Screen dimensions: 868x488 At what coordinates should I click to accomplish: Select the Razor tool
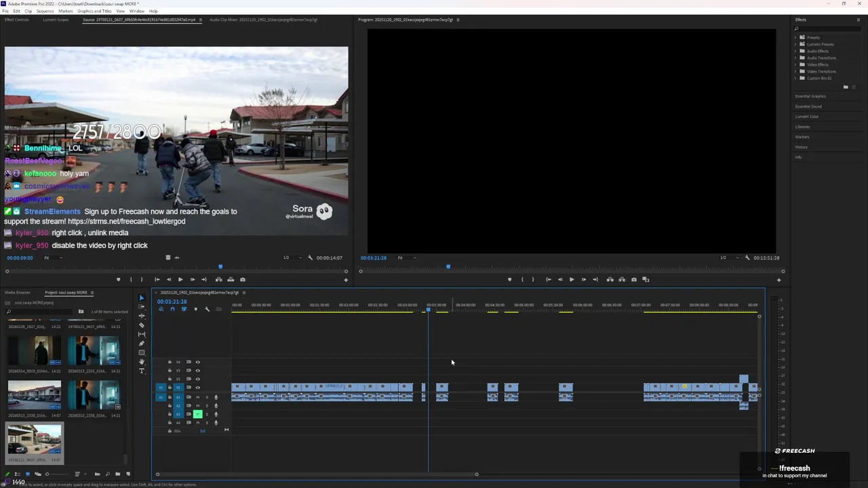pos(142,325)
